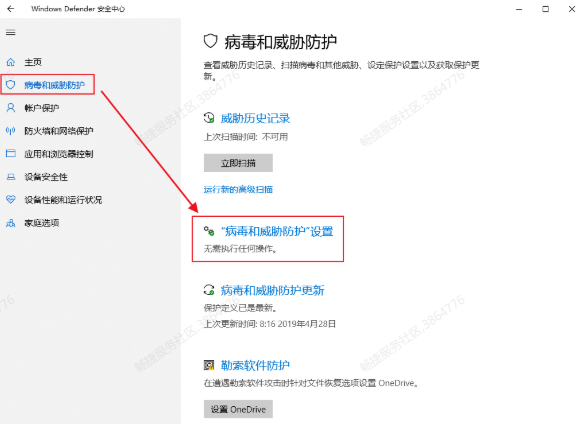
Task: Open the "病毒和威胁防护"设置 link
Action: [x=277, y=231]
